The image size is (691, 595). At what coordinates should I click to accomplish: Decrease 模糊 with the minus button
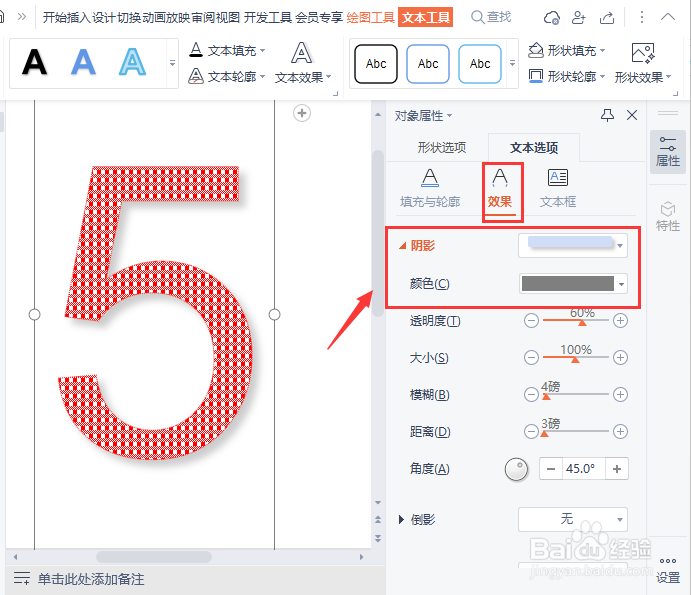click(x=531, y=394)
